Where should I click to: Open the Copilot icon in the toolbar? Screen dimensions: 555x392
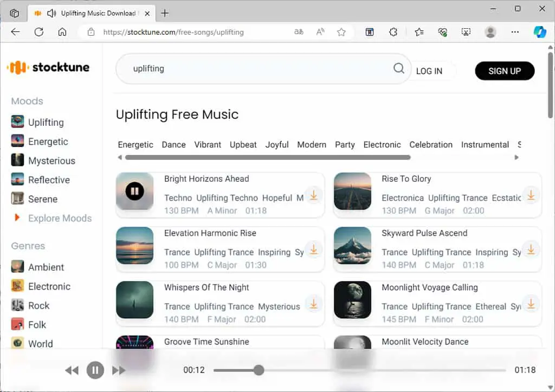(540, 32)
